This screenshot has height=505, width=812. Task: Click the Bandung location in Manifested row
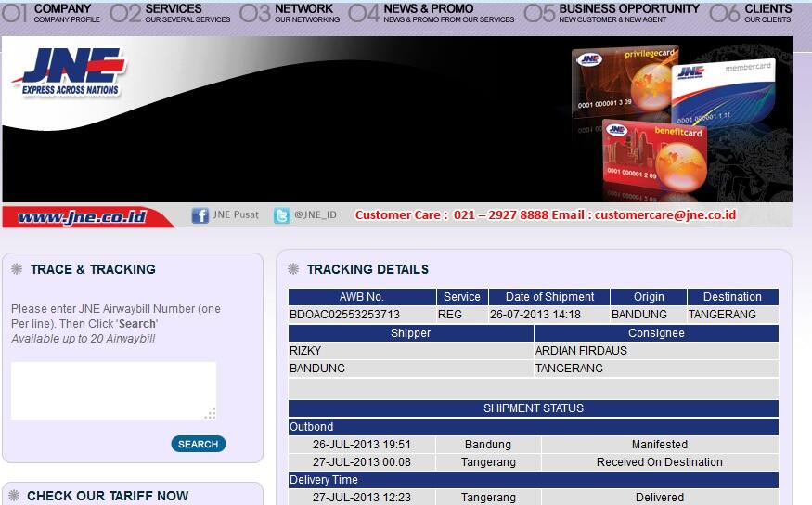click(x=488, y=445)
